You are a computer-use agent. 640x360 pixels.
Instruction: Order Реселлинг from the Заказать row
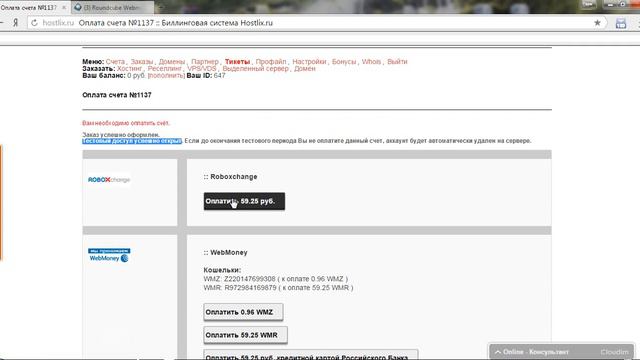click(164, 69)
